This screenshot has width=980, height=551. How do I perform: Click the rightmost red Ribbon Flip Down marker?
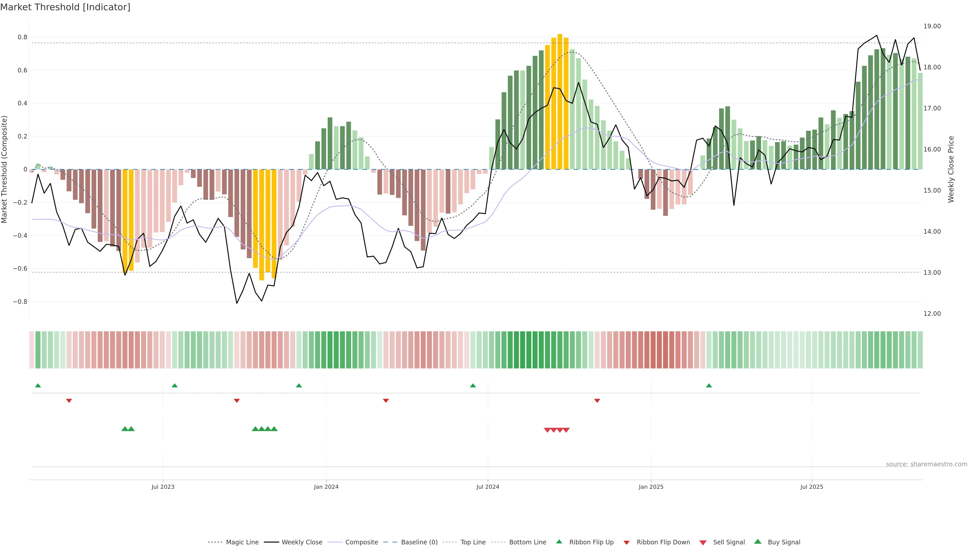click(597, 400)
